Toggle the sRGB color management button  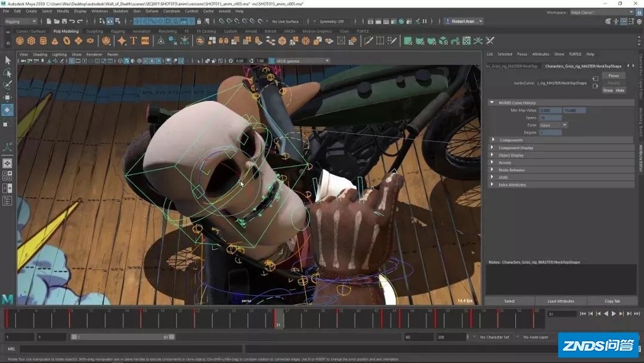(x=271, y=61)
